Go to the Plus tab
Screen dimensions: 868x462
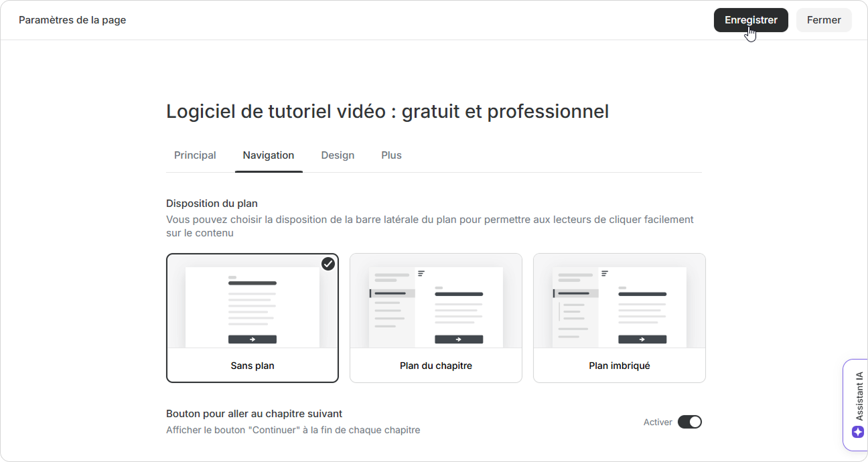[391, 155]
